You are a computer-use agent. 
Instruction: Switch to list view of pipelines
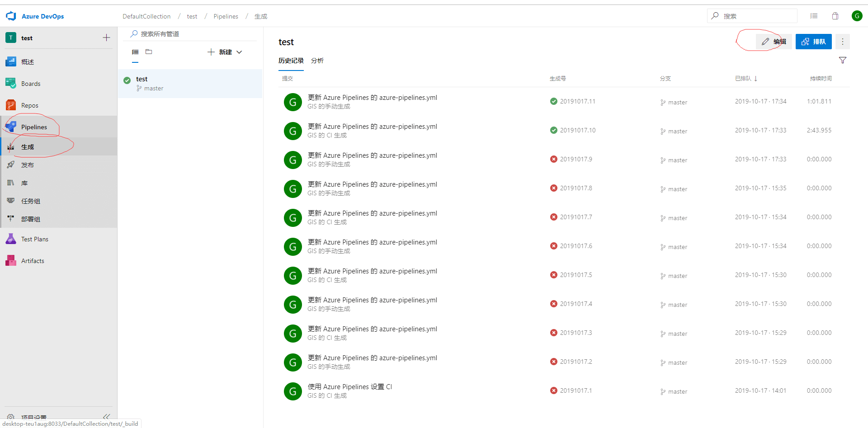[x=135, y=52]
